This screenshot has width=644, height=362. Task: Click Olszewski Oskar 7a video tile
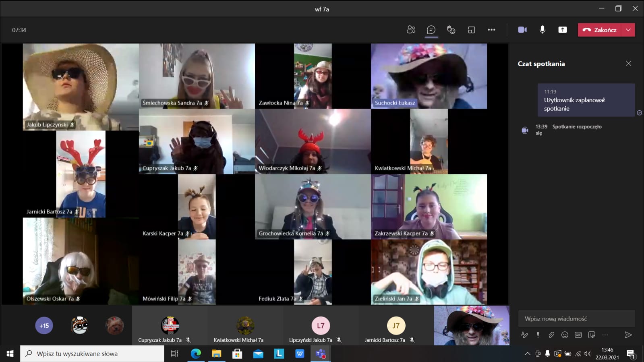pos(81,261)
